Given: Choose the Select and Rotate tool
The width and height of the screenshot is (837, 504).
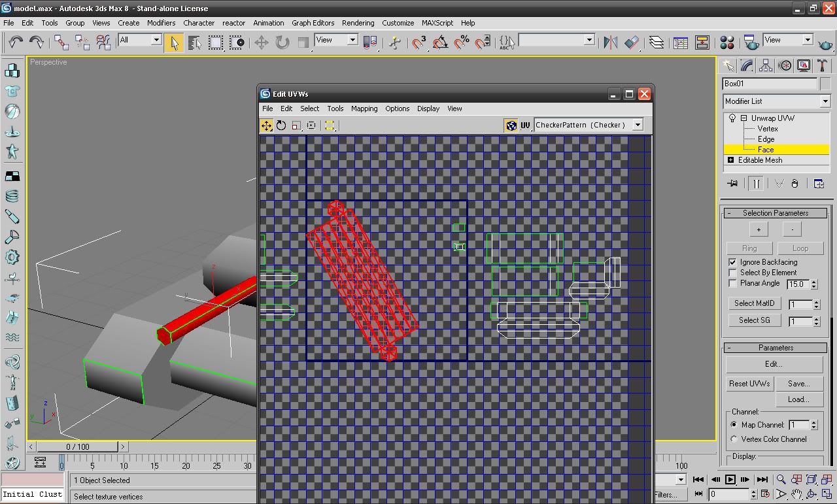Looking at the screenshot, I should point(282,42).
